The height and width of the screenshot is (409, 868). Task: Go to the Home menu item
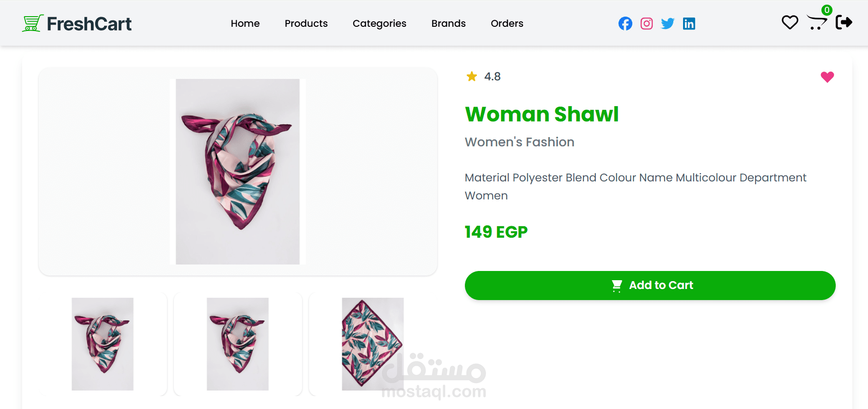click(x=245, y=24)
